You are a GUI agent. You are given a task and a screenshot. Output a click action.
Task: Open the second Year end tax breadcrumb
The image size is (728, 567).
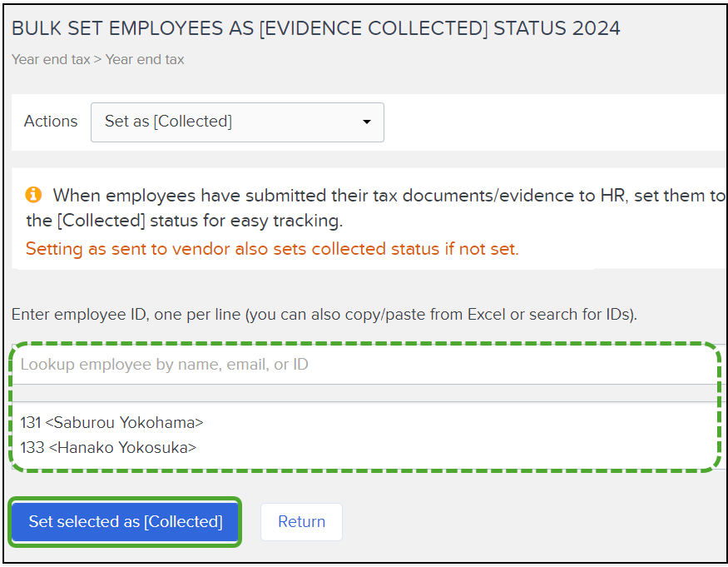[145, 59]
